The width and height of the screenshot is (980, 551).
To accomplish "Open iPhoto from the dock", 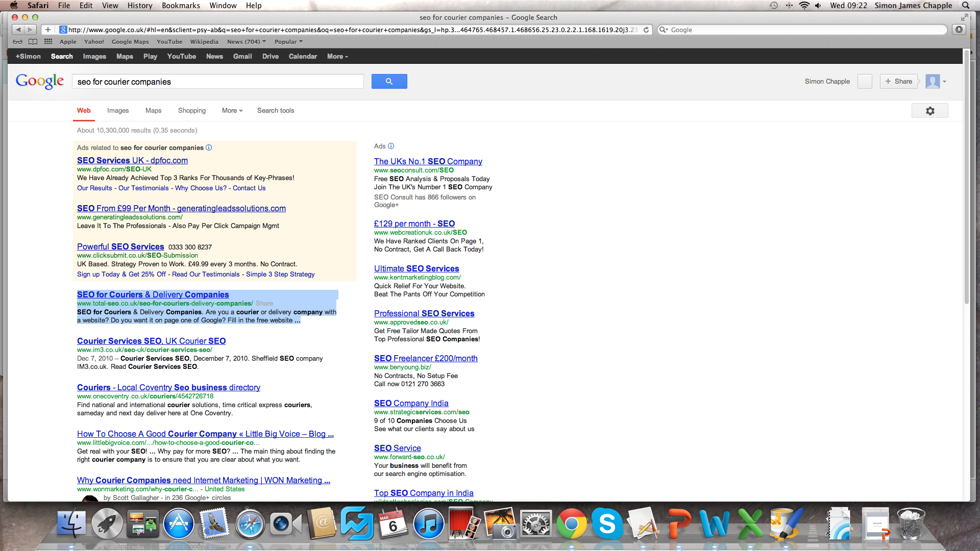I will [500, 524].
